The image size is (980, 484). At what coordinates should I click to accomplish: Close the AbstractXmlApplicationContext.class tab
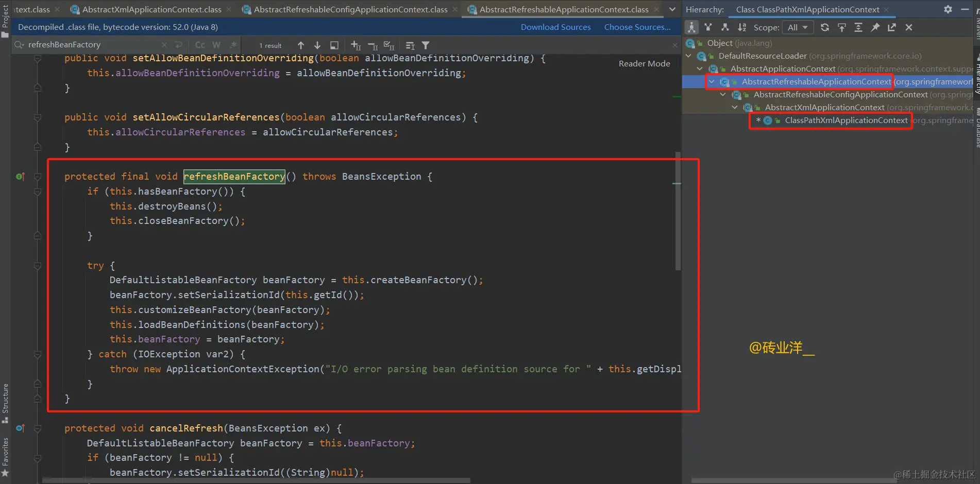tap(228, 9)
